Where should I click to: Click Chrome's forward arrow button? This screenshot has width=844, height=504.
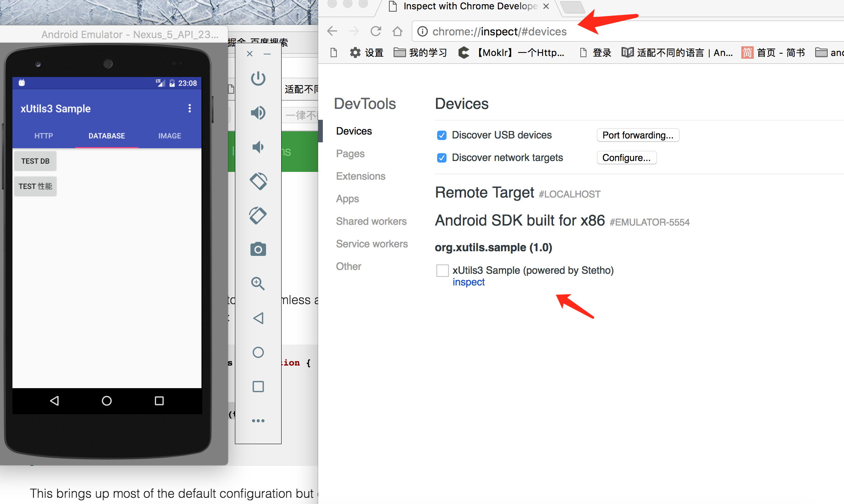354,31
